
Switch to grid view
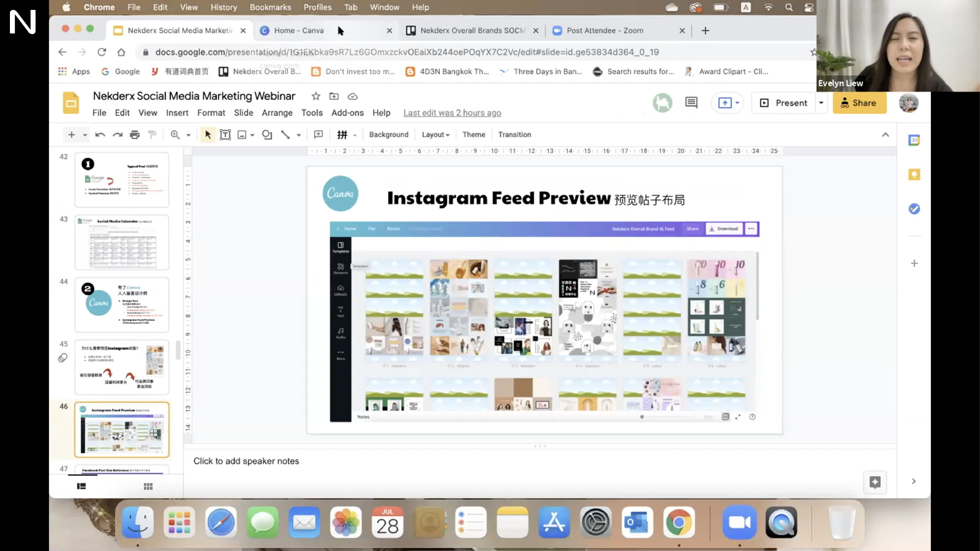point(148,486)
